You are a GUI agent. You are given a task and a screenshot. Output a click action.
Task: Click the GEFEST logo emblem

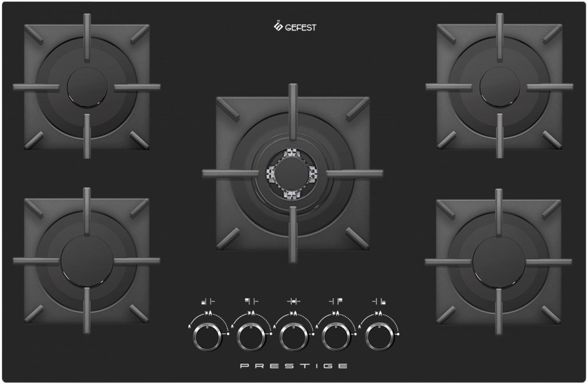(278, 26)
